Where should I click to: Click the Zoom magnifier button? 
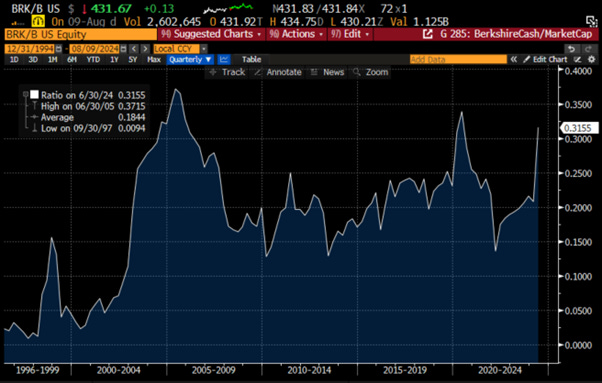(x=370, y=72)
